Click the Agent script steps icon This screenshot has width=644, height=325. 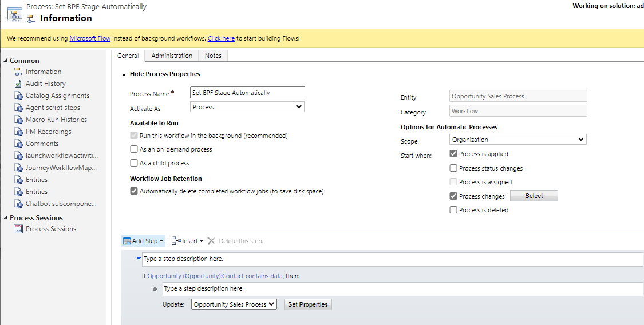pos(18,108)
